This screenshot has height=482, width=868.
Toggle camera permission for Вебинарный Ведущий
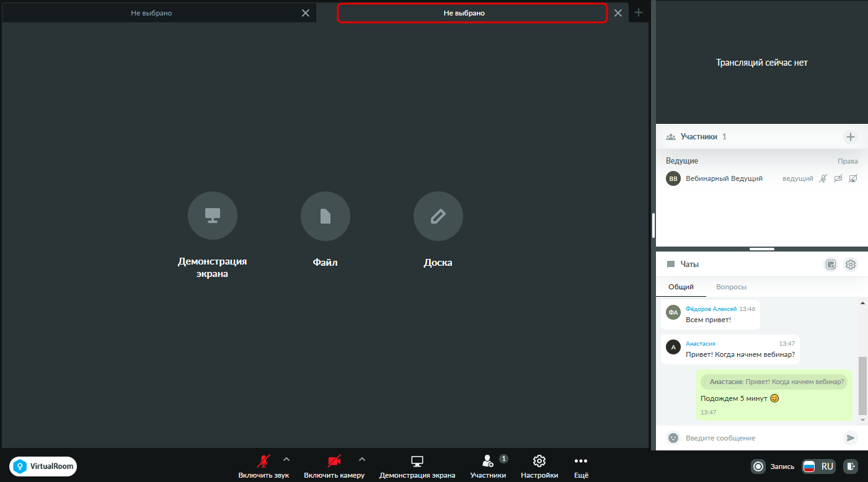[x=838, y=178]
